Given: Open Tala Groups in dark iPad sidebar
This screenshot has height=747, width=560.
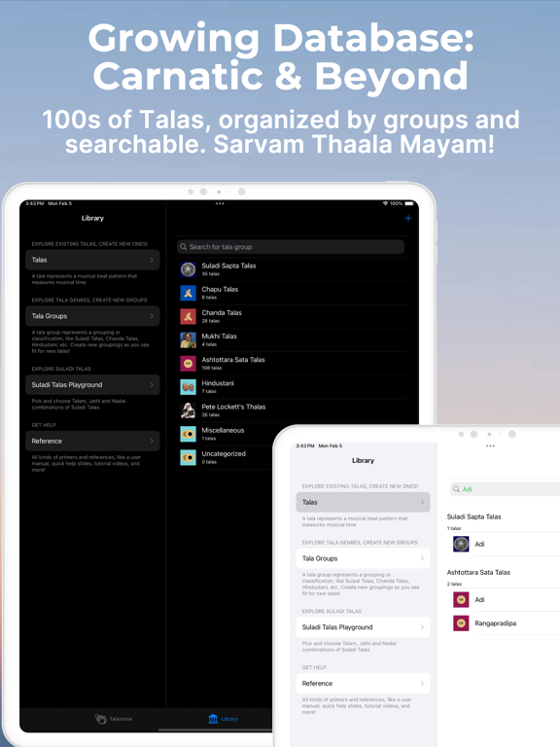Looking at the screenshot, I should click(x=92, y=316).
